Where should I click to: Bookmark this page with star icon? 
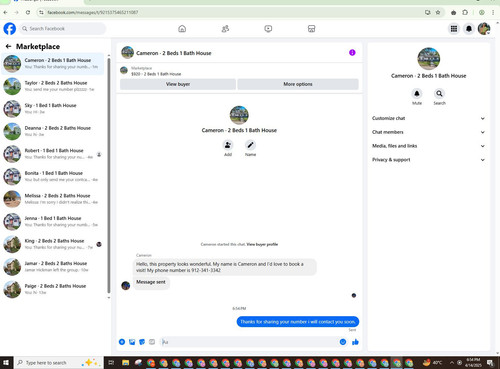coord(438,12)
